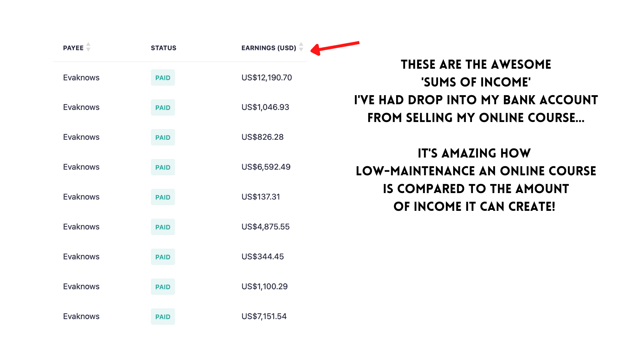Click PAID badge beside US$4,875.55
Image resolution: width=644 pixels, height=362 pixels.
coord(163,227)
